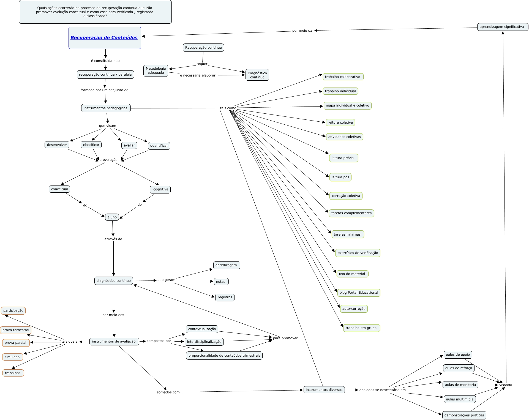Click the 'cognitiva' concept node
529x420 pixels.
pyautogui.click(x=160, y=189)
